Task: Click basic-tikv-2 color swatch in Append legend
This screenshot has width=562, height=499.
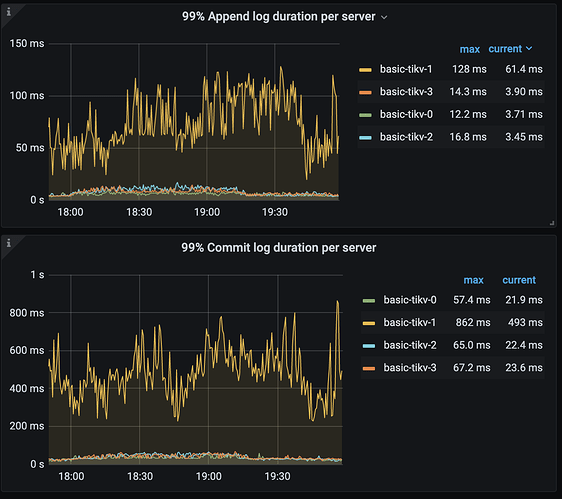Action: click(x=365, y=138)
